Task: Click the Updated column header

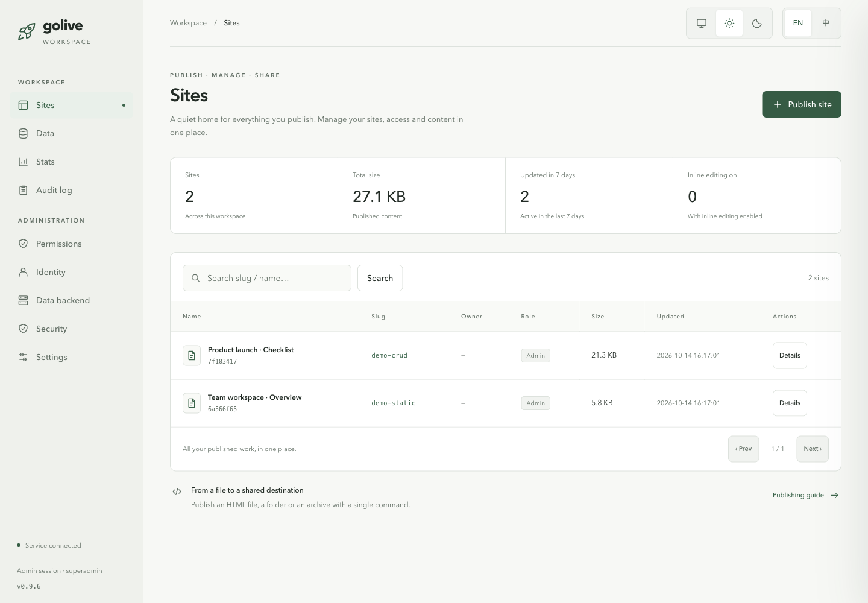Action: (670, 317)
